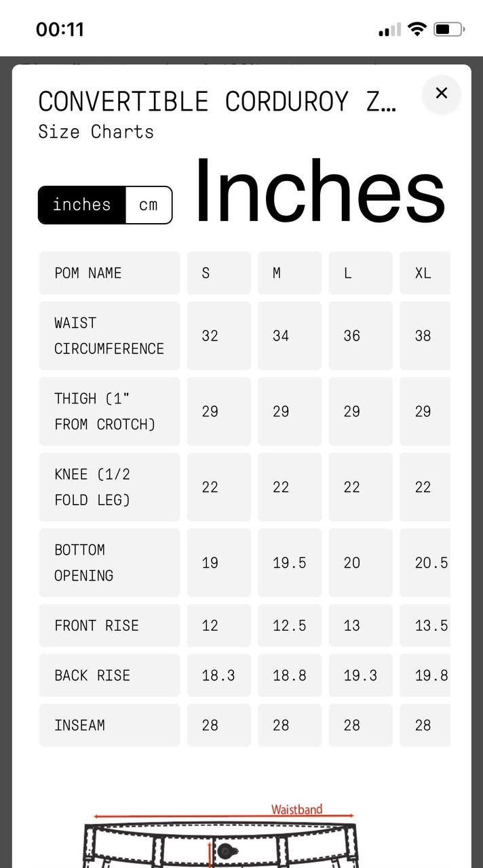Tap the cellular signal bars icon

pos(390,30)
